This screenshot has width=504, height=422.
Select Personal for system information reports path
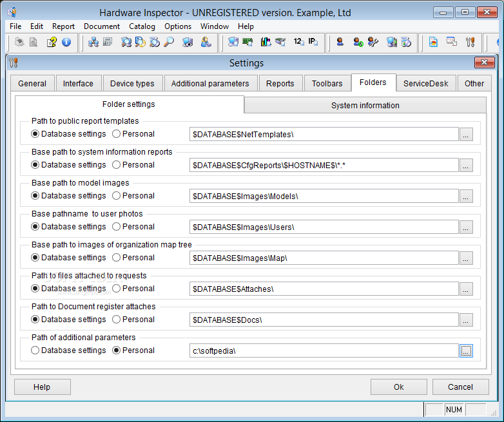133,164
